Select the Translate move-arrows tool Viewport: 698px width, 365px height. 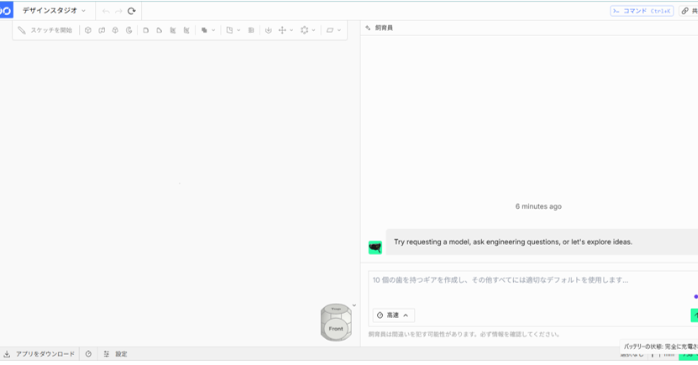282,30
